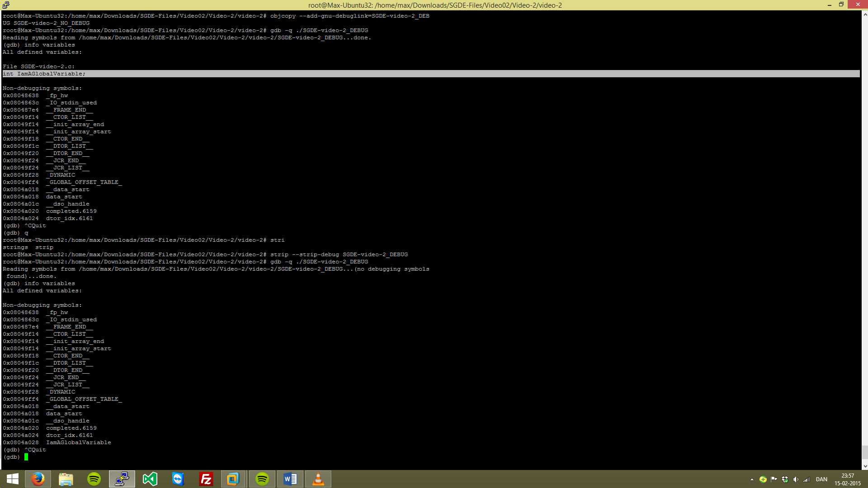Open File Explorer from the taskbar
Viewport: 868px width, 488px height.
pos(66,479)
